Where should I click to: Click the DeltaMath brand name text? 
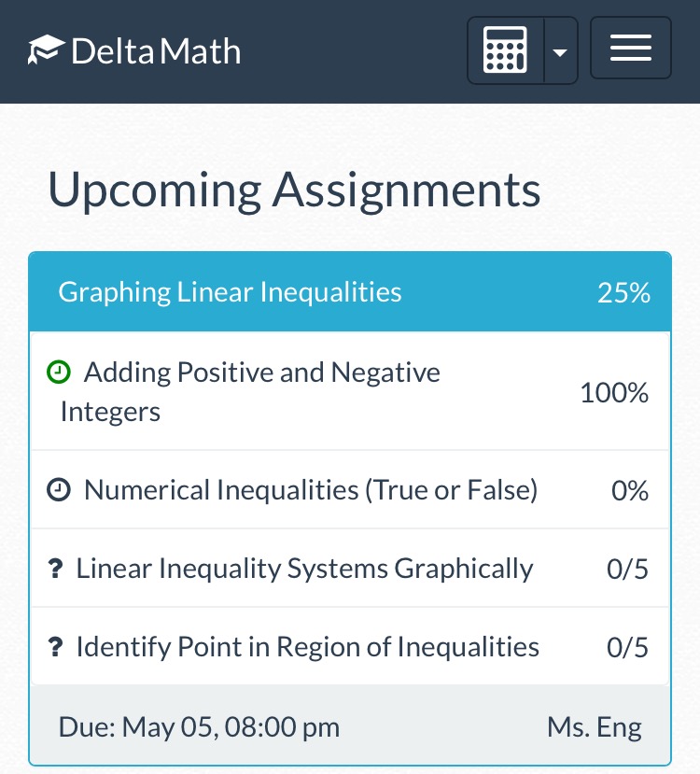click(x=156, y=51)
